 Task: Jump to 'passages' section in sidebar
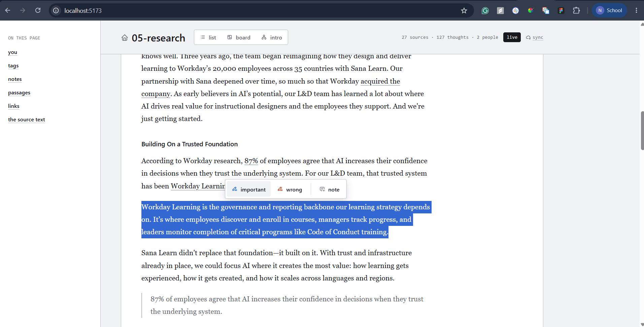point(19,93)
